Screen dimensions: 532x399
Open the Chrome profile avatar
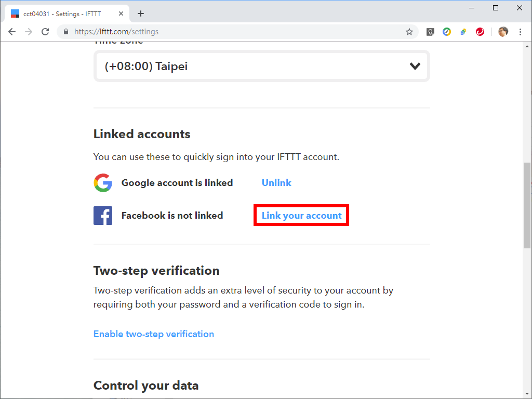503,32
